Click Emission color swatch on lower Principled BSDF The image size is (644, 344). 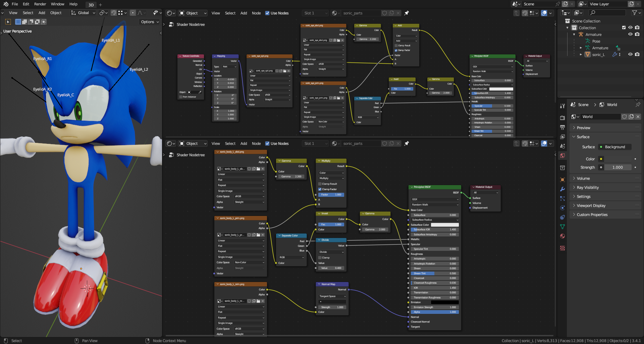tap(445, 302)
